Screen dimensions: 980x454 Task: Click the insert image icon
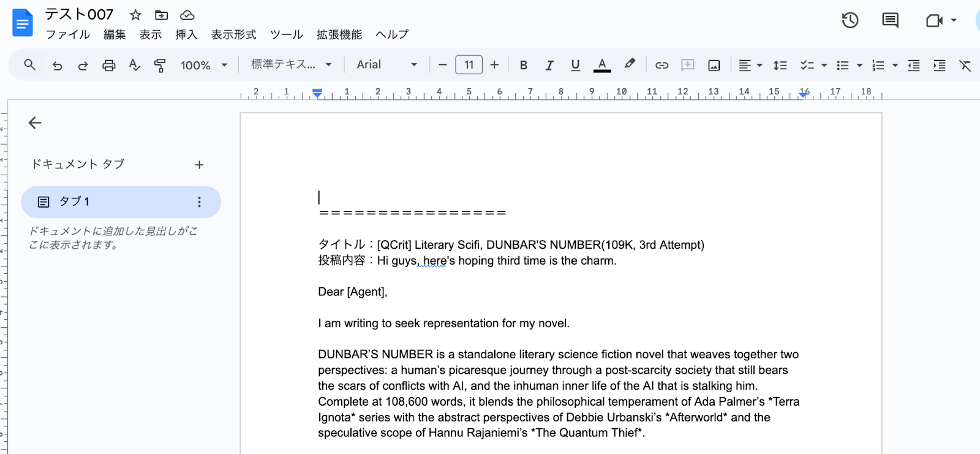pyautogui.click(x=714, y=65)
